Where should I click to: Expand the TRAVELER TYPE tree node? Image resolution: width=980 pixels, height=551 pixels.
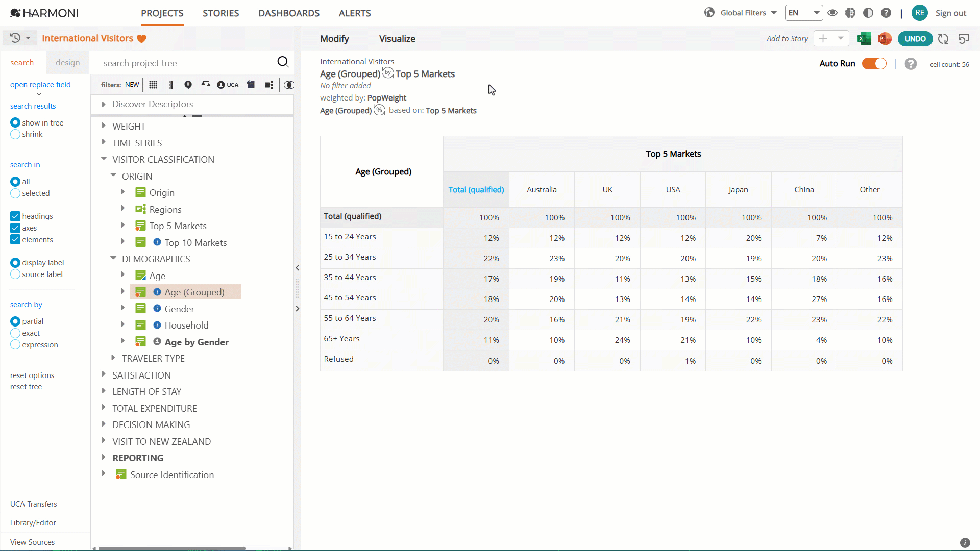[x=113, y=358]
